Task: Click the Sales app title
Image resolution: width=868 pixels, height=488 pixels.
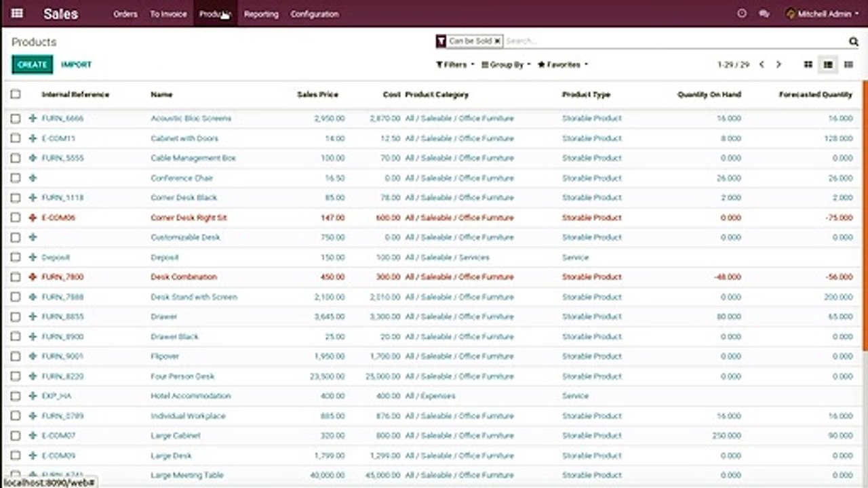Action: [60, 14]
